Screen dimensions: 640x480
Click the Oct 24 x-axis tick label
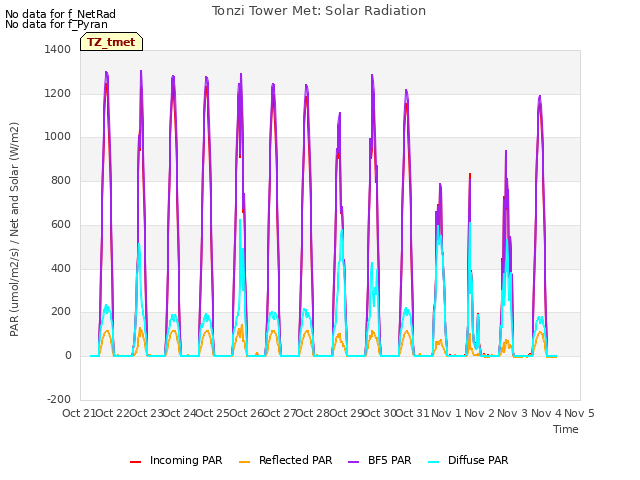point(180,413)
